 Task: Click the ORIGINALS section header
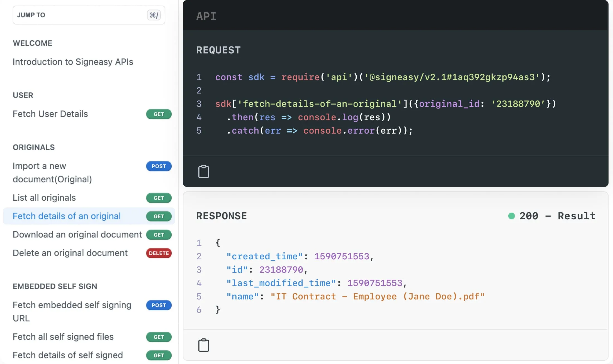tap(34, 147)
